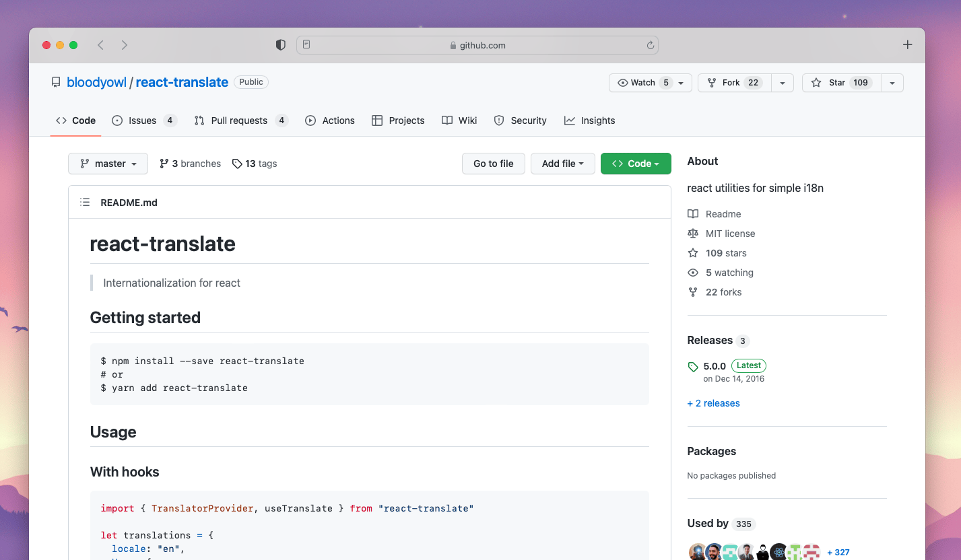
Task: Open the Packages heading link
Action: pos(711,451)
